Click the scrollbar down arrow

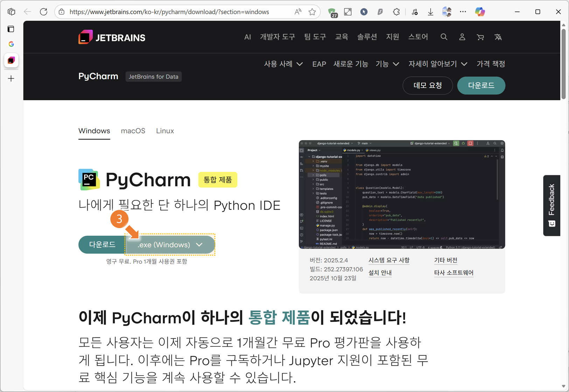[x=563, y=386]
